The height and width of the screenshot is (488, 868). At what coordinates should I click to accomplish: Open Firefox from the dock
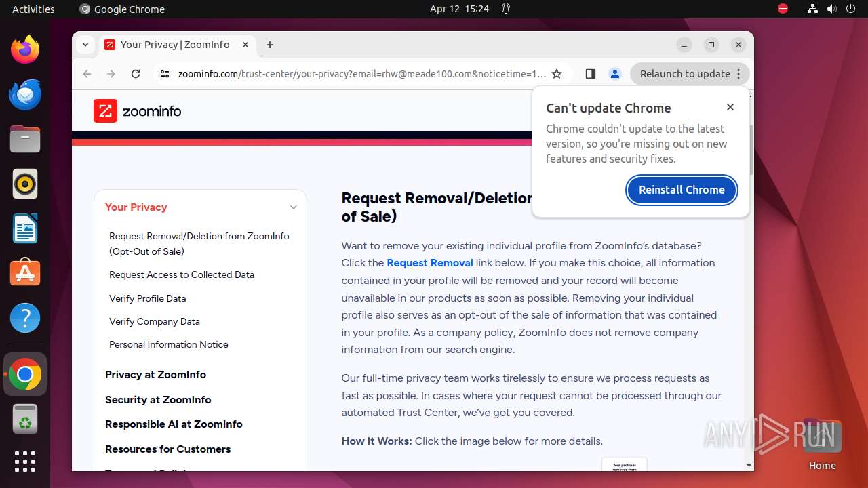(x=25, y=49)
